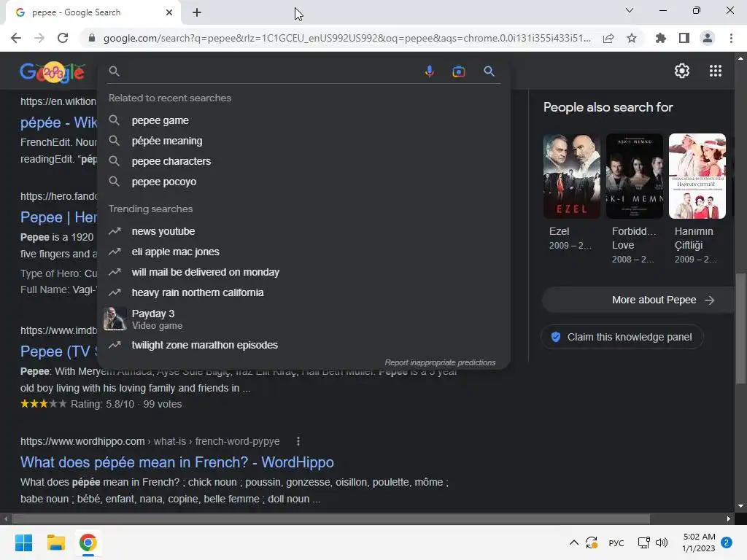Show hidden tray icons chevron
The width and height of the screenshot is (747, 560).
tap(574, 542)
